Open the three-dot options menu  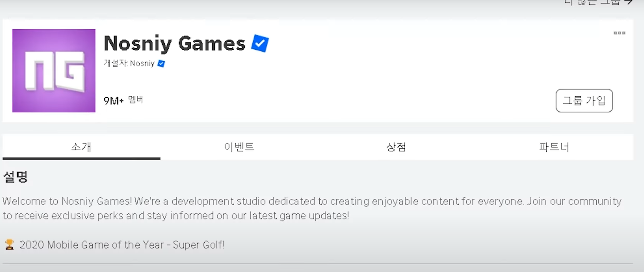click(619, 33)
